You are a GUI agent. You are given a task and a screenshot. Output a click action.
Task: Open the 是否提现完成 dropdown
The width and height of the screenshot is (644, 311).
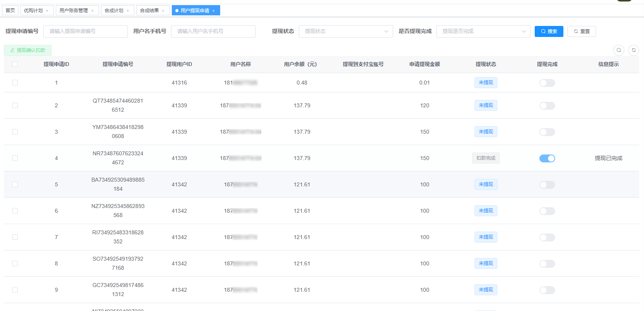click(x=484, y=31)
